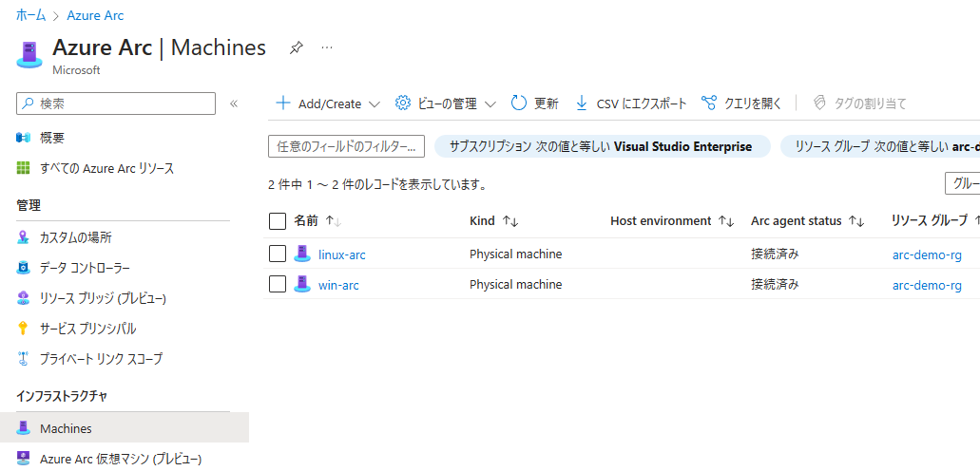Open プライベート リンク スコープ menu item
Image resolution: width=980 pixels, height=471 pixels.
102,359
